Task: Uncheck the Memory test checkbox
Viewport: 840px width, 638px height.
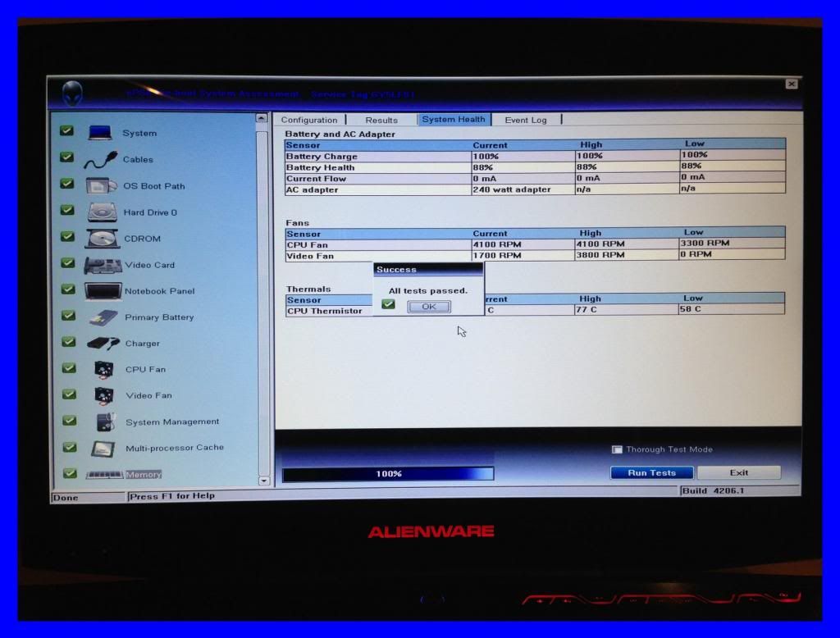Action: pos(70,473)
